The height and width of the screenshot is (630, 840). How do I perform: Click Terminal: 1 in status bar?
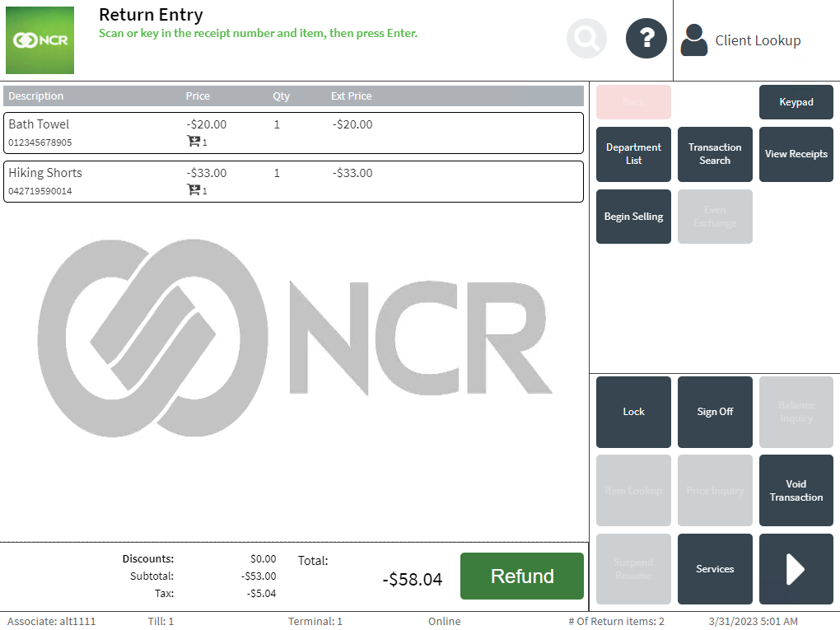315,622
